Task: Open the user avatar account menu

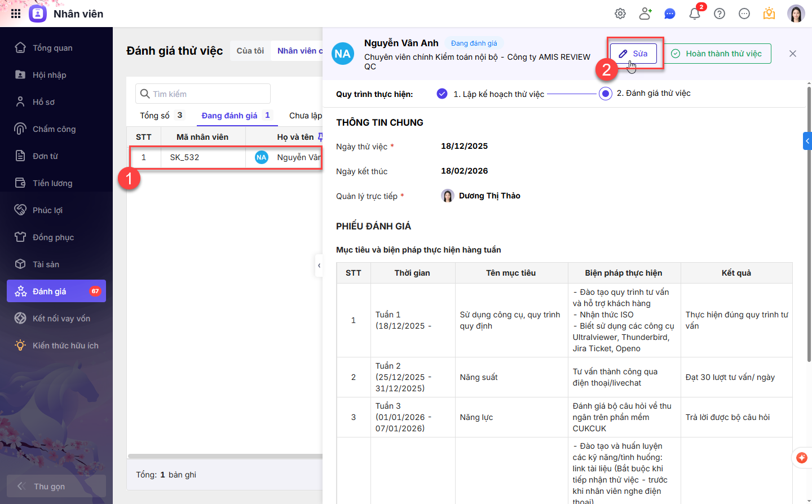Action: point(796,14)
